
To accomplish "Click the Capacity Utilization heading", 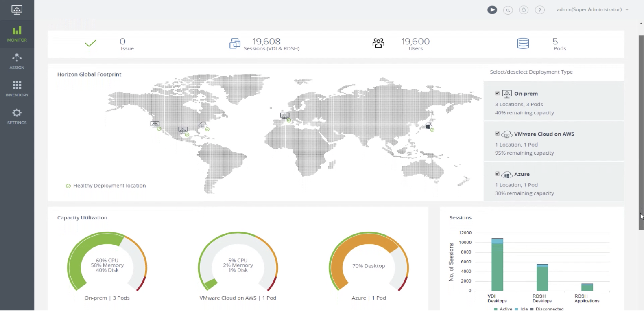I will coord(82,218).
